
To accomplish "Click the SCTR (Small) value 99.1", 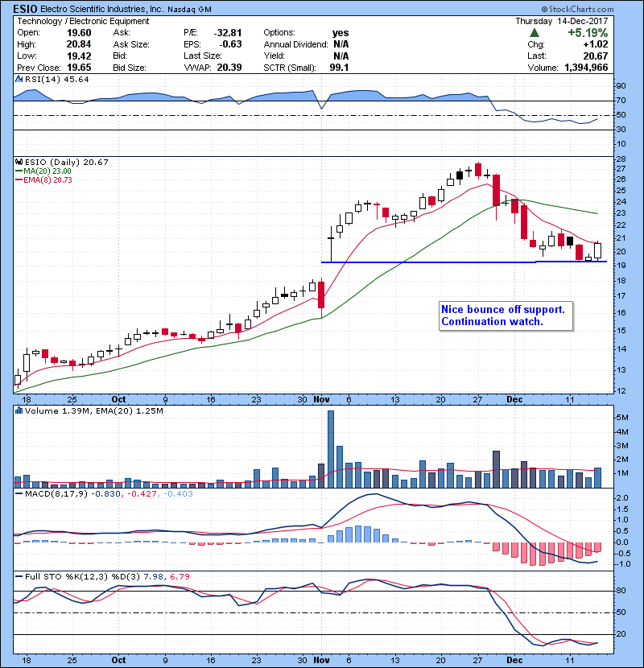I will tap(339, 68).
